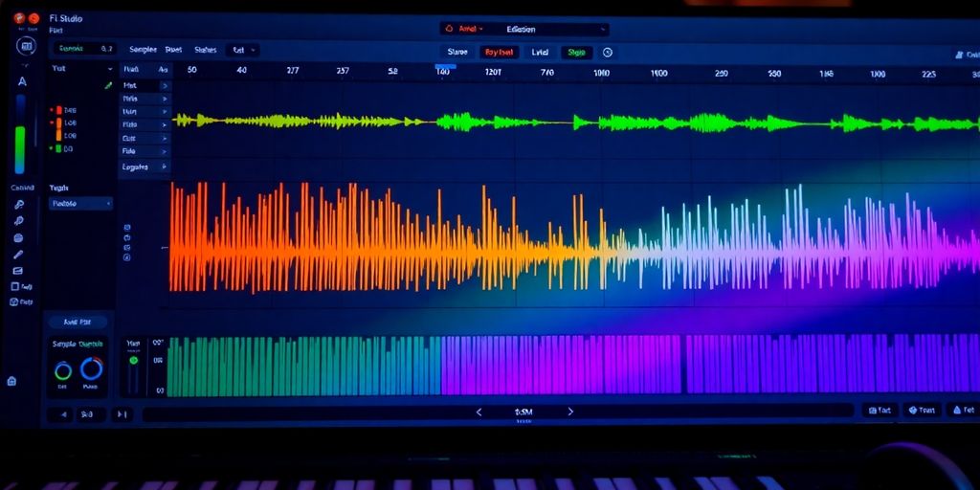Select the slanted brush tool in left sidebar
The image size is (980, 490).
click(x=18, y=255)
